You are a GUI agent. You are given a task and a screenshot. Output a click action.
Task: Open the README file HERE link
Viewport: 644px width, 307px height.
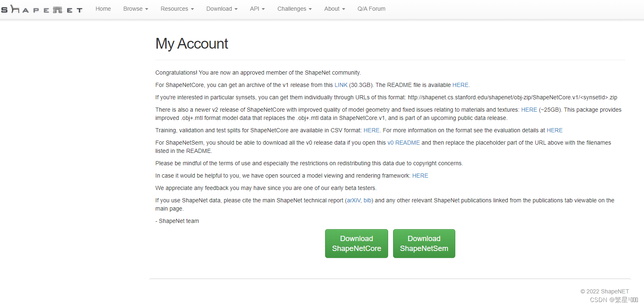click(460, 85)
